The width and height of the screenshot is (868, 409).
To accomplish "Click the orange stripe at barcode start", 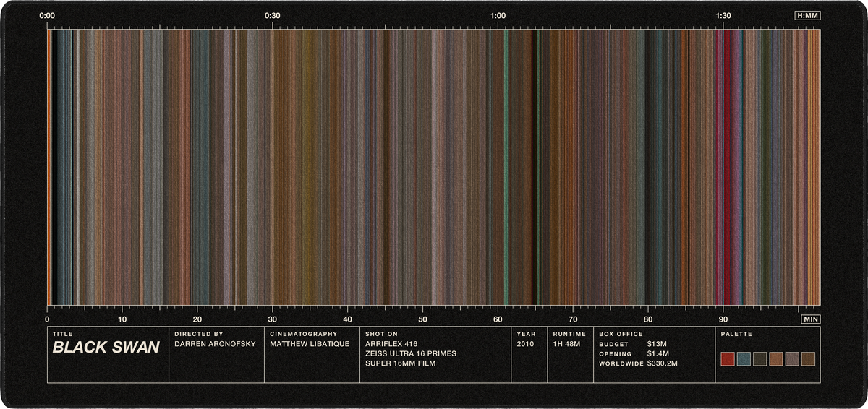I will click(48, 167).
